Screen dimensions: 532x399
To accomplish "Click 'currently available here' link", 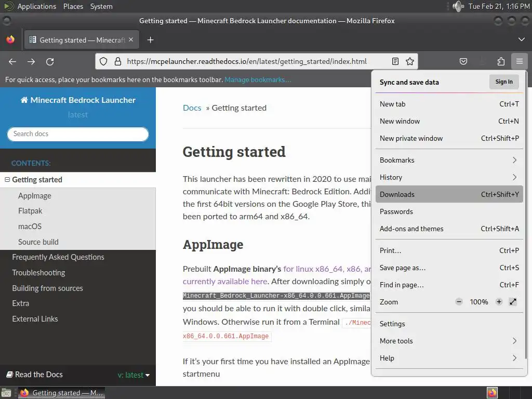I will 225,282.
